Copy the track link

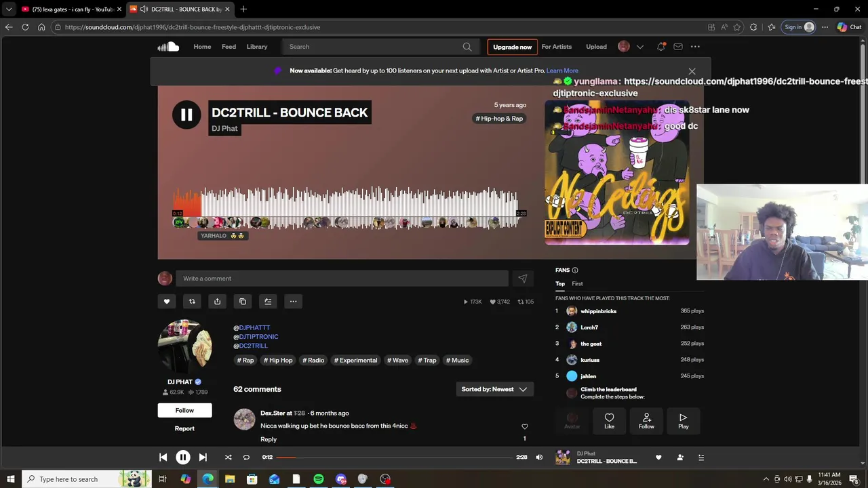(243, 302)
